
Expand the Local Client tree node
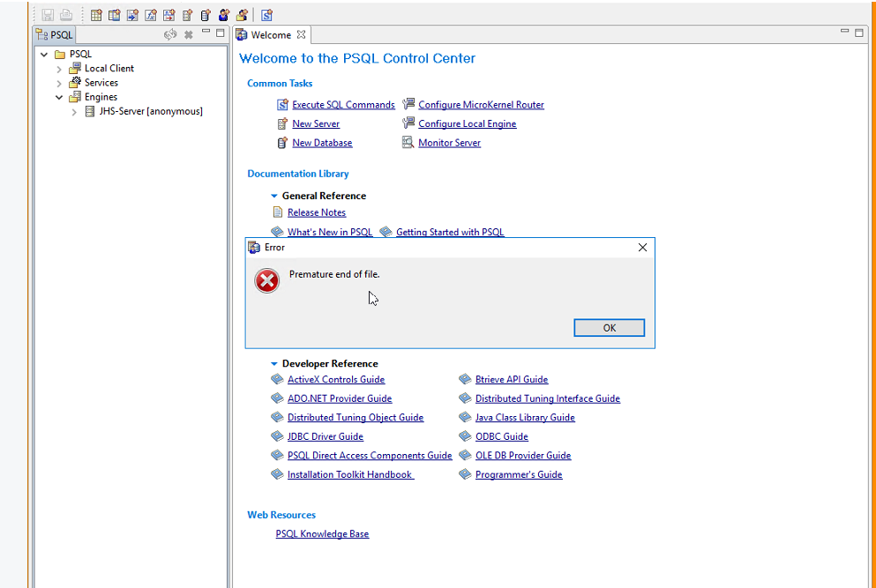(58, 69)
